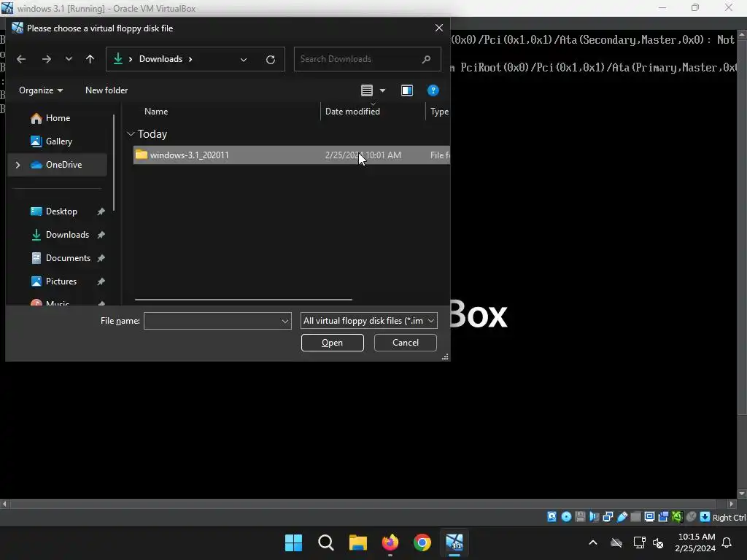Open the Windows Start menu

click(293, 542)
